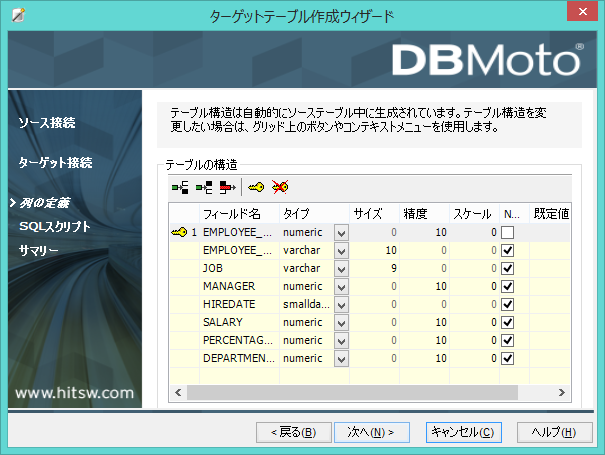Open the type dropdown for JOB

point(341,269)
